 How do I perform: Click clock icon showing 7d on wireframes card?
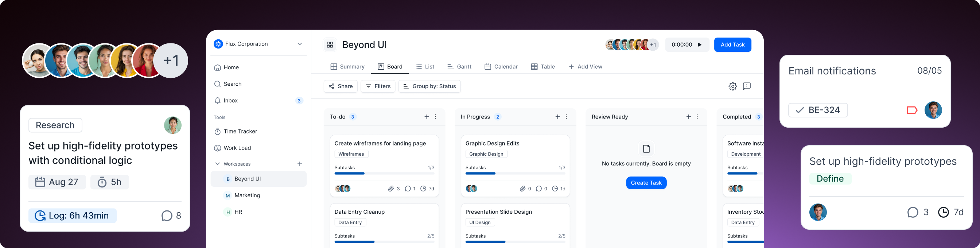(x=423, y=189)
